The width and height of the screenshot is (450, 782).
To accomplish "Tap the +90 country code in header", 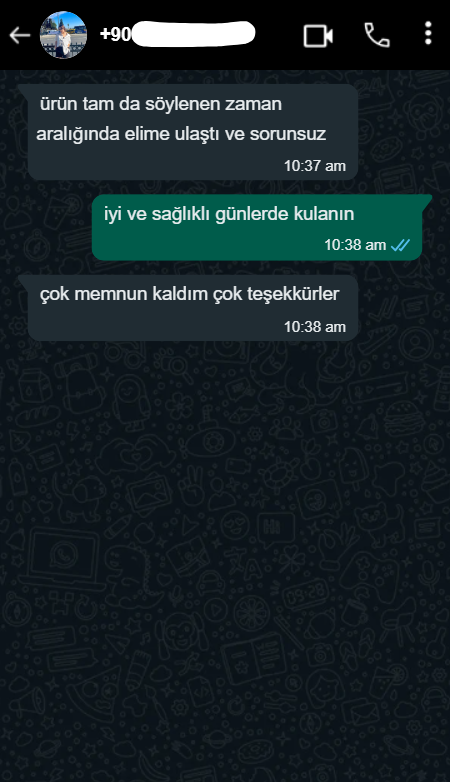I will 116,34.
